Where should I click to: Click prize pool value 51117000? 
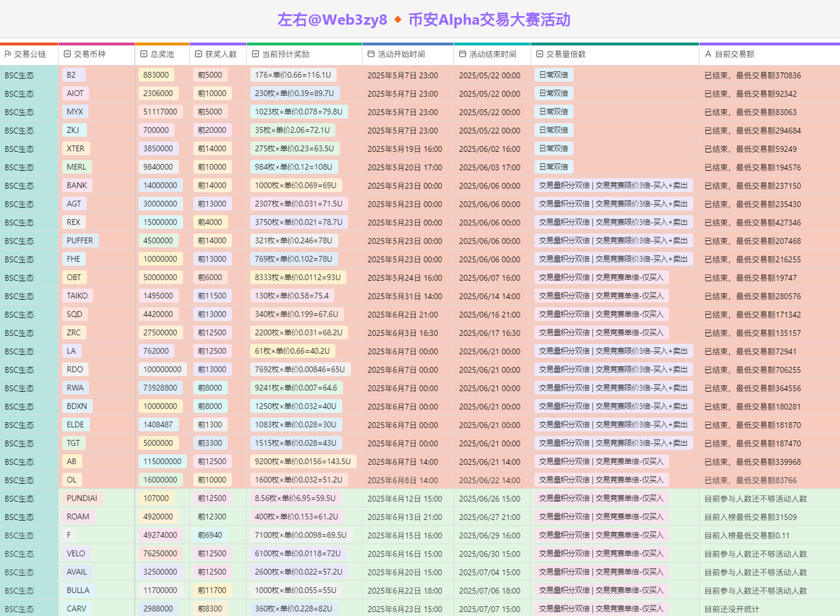[x=160, y=112]
